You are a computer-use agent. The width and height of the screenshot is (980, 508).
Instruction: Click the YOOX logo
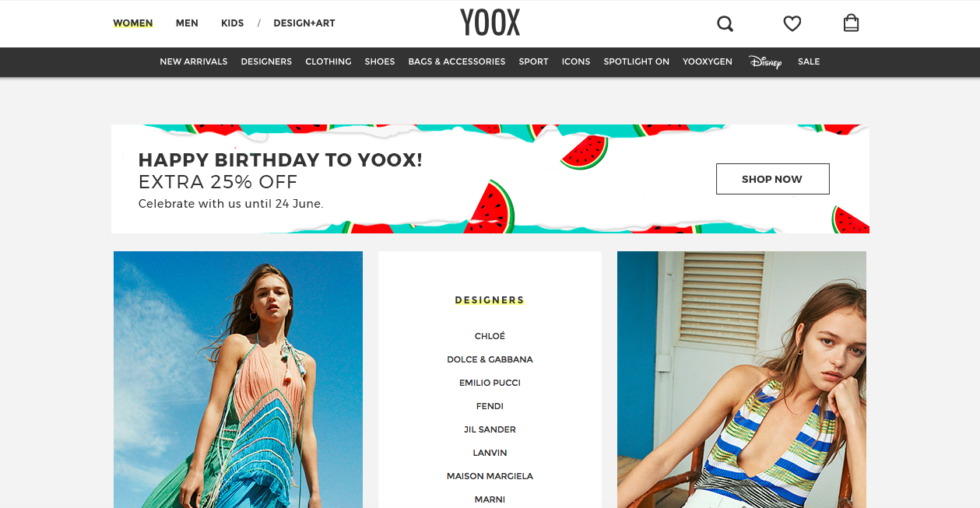(490, 23)
